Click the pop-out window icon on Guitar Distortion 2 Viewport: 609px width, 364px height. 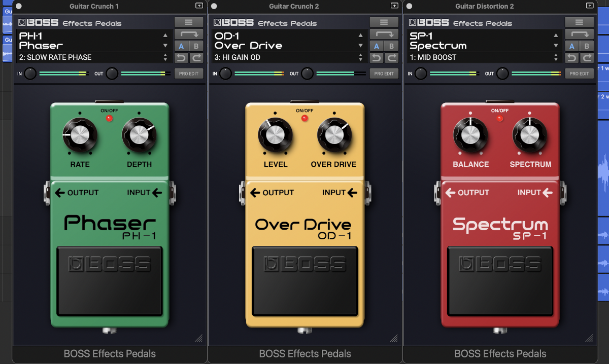point(589,6)
